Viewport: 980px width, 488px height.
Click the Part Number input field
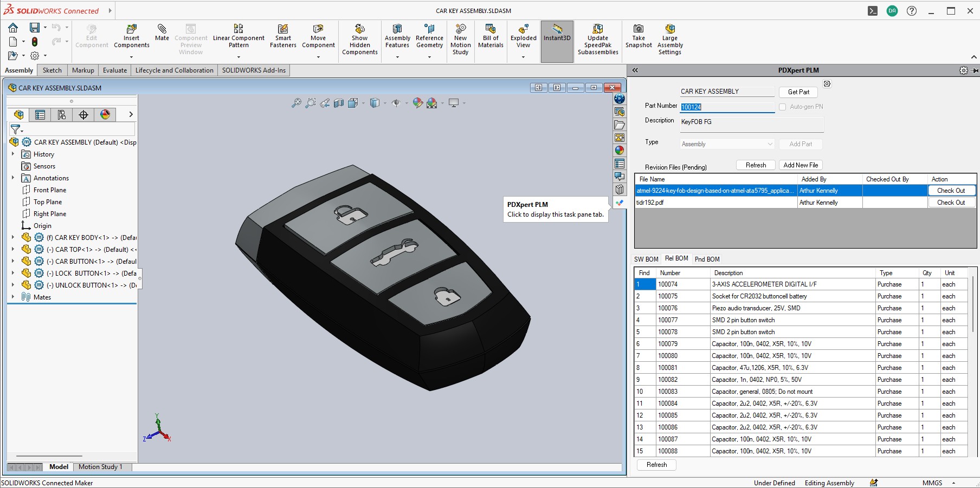[x=727, y=107]
